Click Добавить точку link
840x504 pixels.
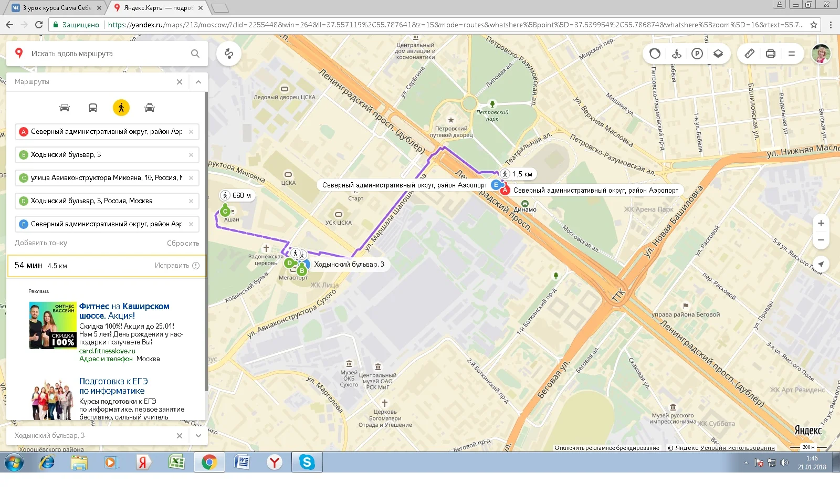(41, 243)
